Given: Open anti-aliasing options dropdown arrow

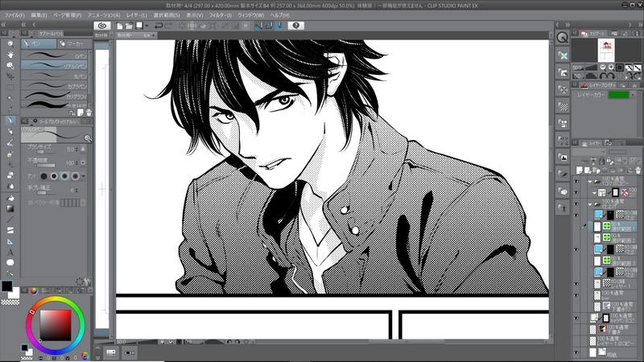Looking at the screenshot, I should 84,176.
